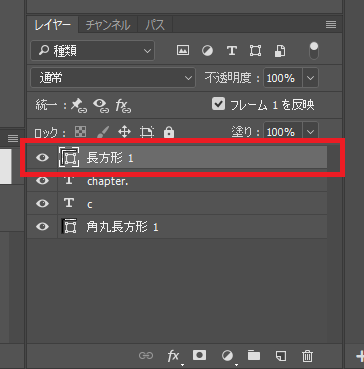Image resolution: width=364 pixels, height=369 pixels.
Task: Open the 通常 blend mode dropdown
Action: click(x=113, y=78)
